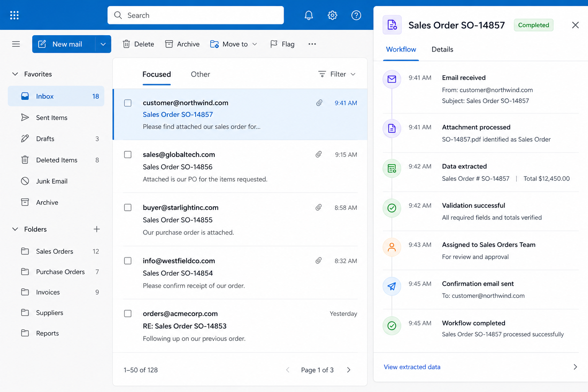Collapse the Folders section
The width and height of the screenshot is (588, 392).
[15, 229]
